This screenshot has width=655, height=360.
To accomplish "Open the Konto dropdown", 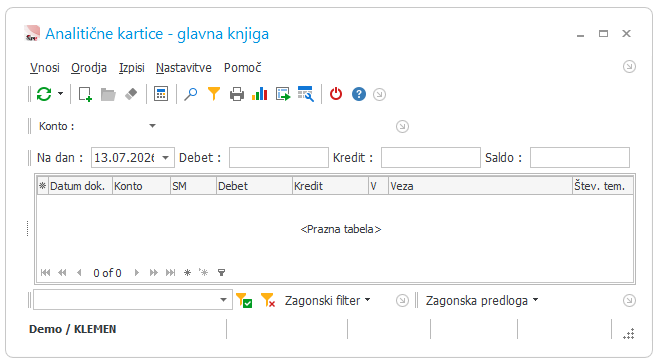I will click(x=152, y=126).
